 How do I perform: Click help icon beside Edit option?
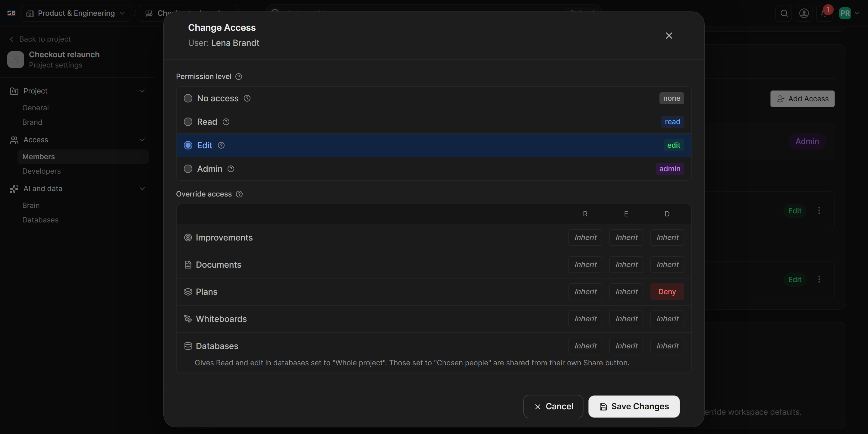click(x=221, y=145)
